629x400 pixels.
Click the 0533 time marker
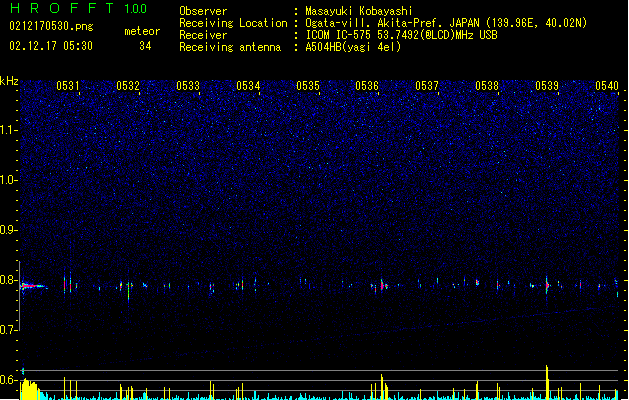188,86
